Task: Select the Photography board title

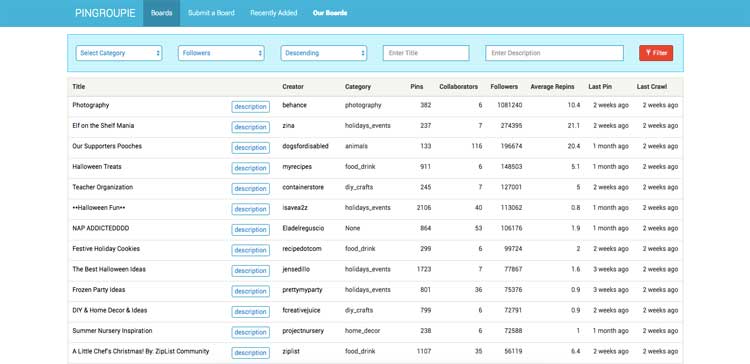Action: [x=91, y=105]
